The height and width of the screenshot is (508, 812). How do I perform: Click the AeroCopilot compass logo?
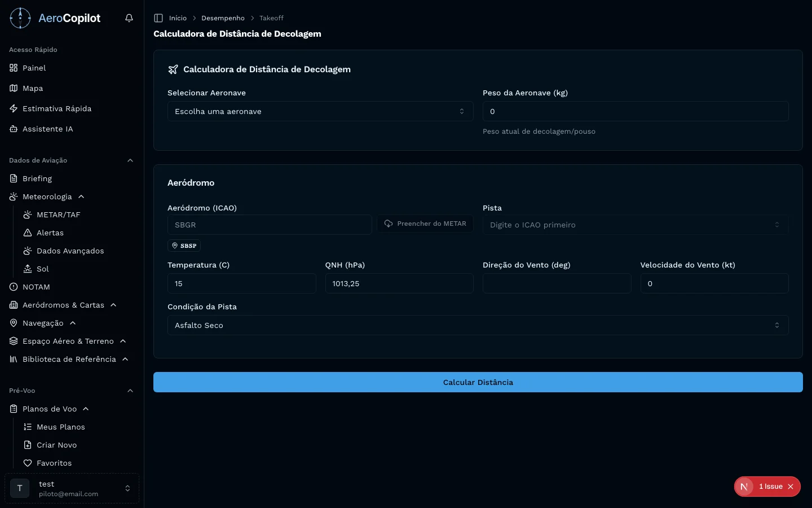point(20,18)
